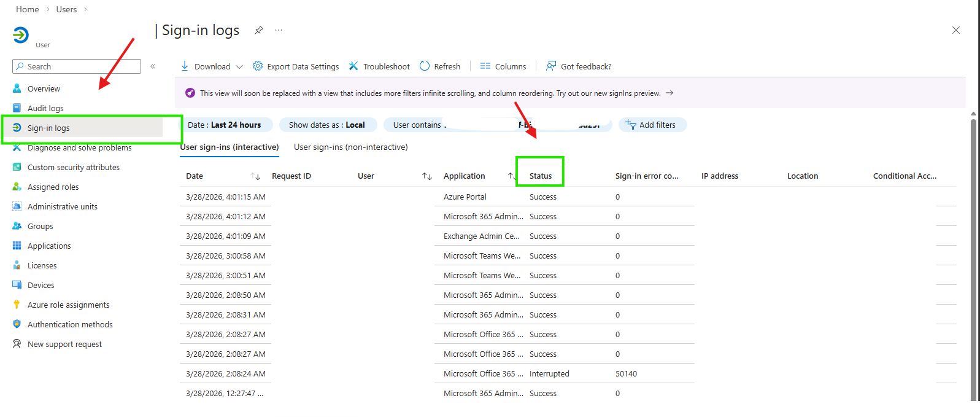Click the purple rocket preview banner icon
Screen dimensions: 980x417
point(190,93)
